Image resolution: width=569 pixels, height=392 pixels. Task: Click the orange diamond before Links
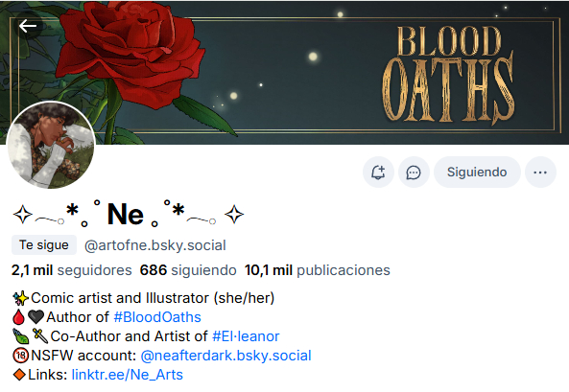click(19, 375)
